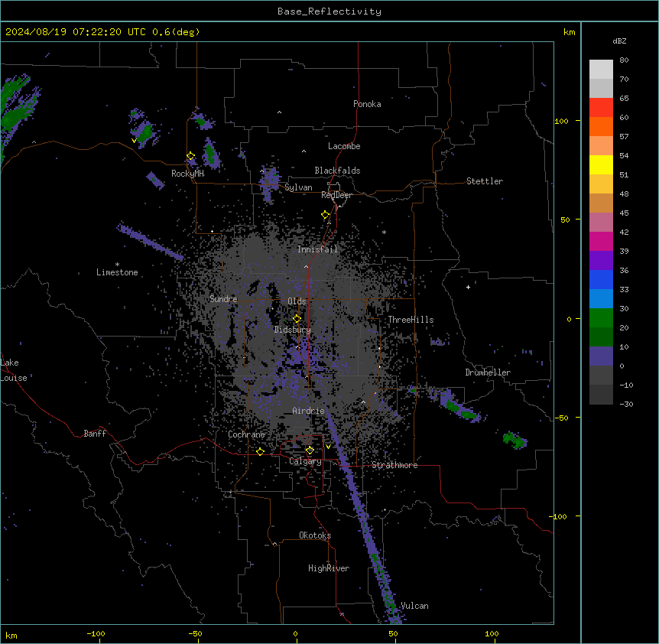659x644 pixels.
Task: Click the white asterisk marker above Limestone
Action: pyautogui.click(x=117, y=264)
